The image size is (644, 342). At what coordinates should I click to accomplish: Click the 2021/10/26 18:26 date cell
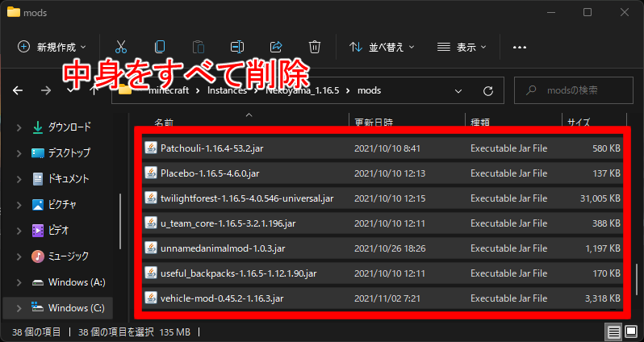coord(390,248)
